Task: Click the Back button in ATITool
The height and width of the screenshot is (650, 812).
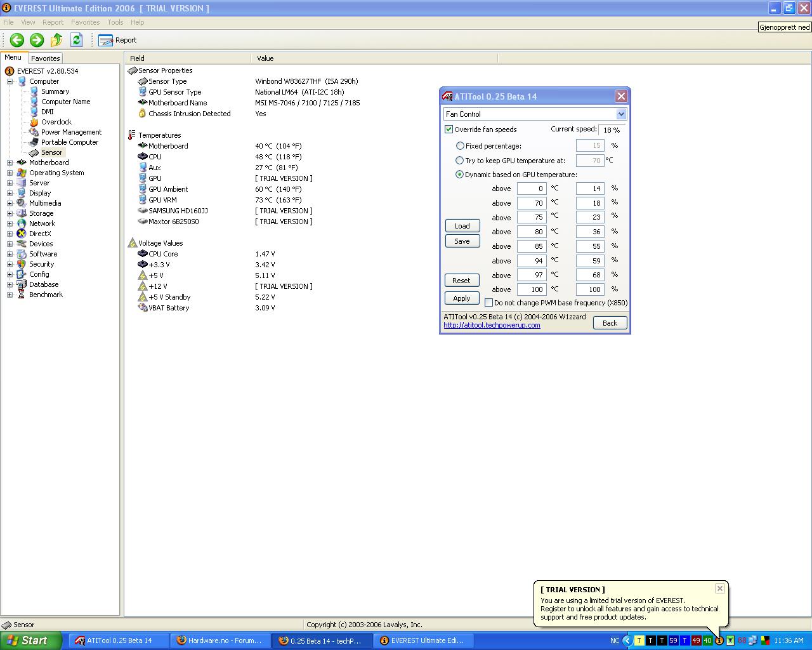Action: pos(610,323)
